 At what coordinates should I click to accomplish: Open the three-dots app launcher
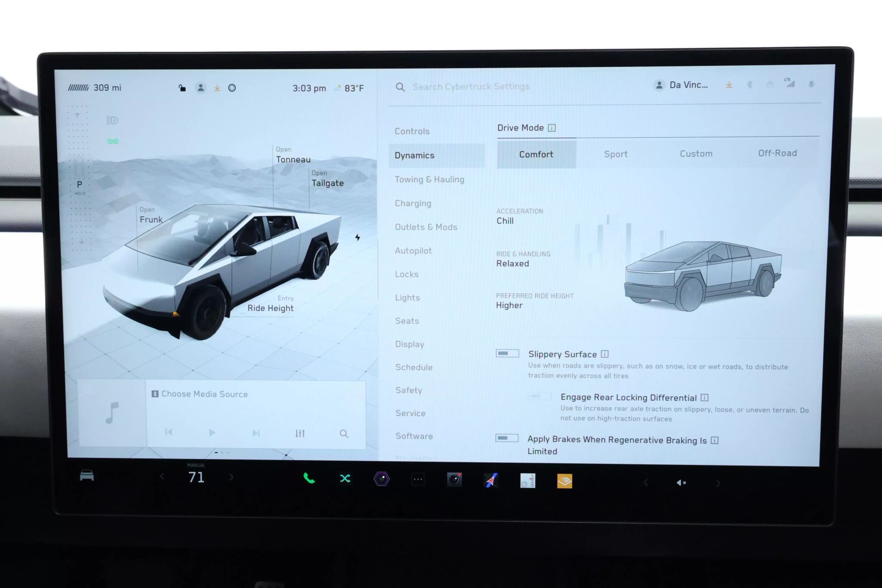pyautogui.click(x=418, y=480)
